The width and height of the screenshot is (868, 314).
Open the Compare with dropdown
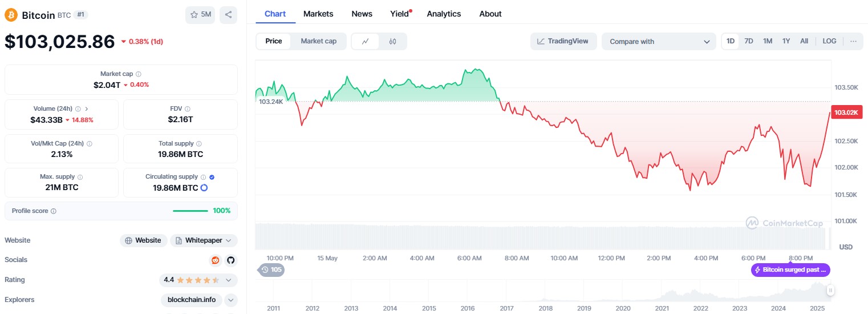658,41
